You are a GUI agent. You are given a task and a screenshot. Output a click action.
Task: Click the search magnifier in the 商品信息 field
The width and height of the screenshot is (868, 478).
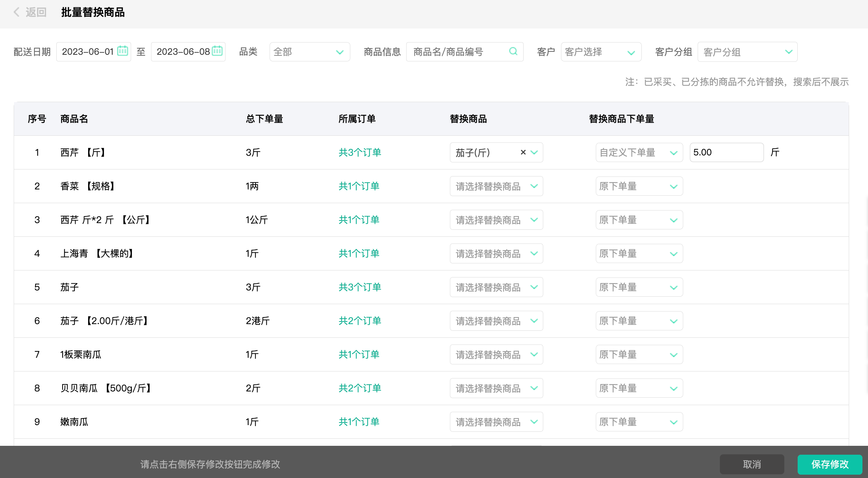513,51
